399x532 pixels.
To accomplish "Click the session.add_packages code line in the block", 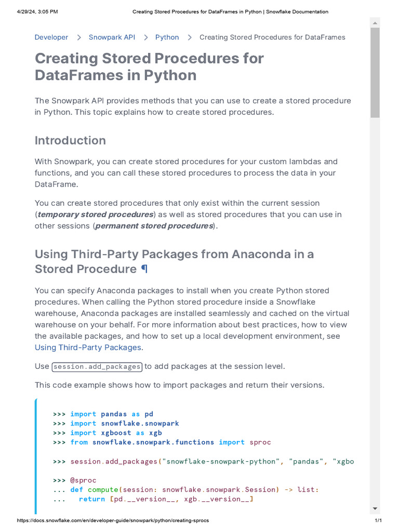I will [x=204, y=462].
